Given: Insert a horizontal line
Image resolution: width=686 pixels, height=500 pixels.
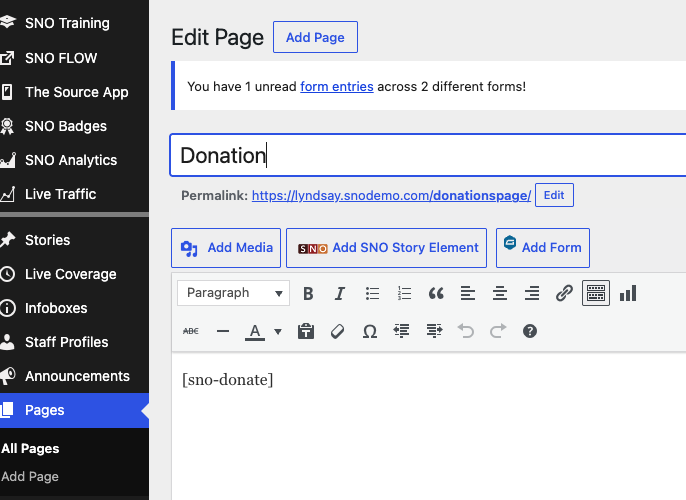Looking at the screenshot, I should click(x=223, y=331).
